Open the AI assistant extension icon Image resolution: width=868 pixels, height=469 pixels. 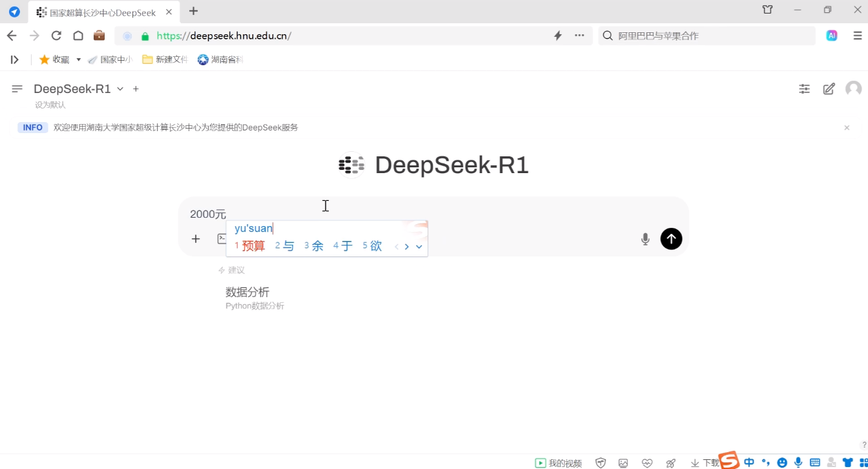click(832, 36)
